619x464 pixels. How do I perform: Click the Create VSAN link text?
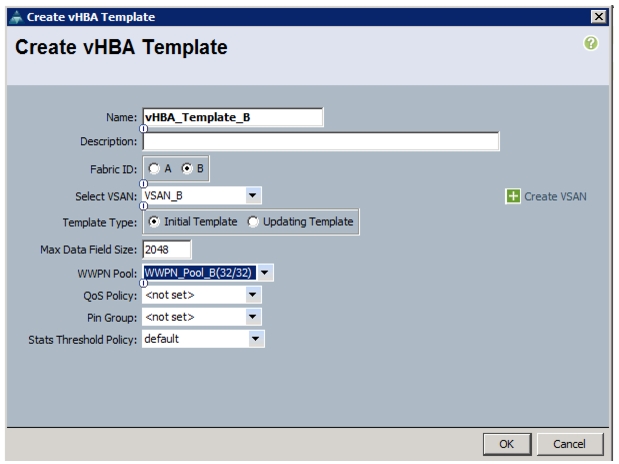point(555,196)
